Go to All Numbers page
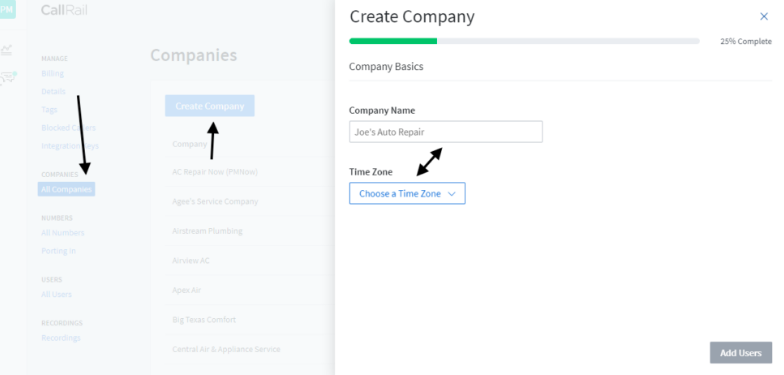 62,232
